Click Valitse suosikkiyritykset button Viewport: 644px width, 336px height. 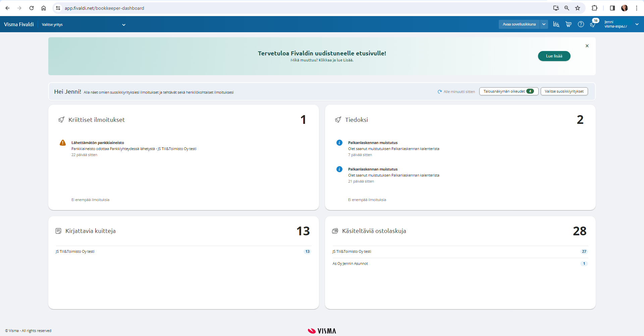pyautogui.click(x=564, y=91)
